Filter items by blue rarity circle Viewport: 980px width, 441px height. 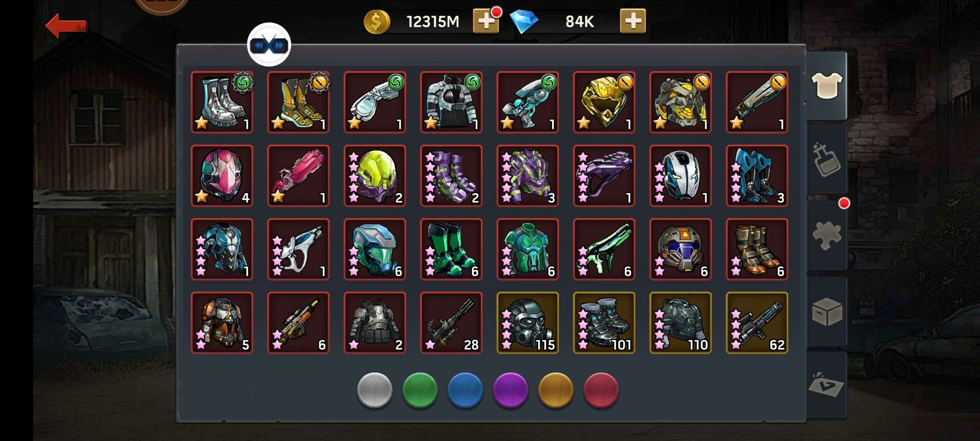pyautogui.click(x=465, y=390)
